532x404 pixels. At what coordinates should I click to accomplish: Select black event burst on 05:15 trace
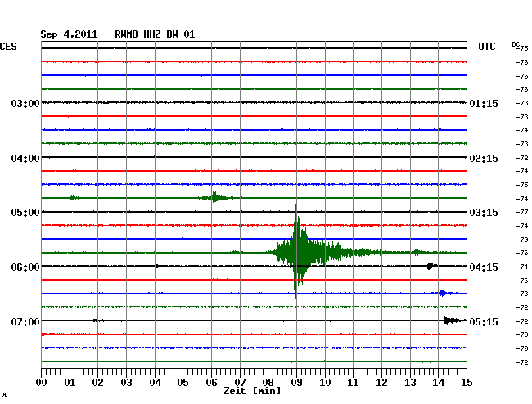pyautogui.click(x=454, y=321)
